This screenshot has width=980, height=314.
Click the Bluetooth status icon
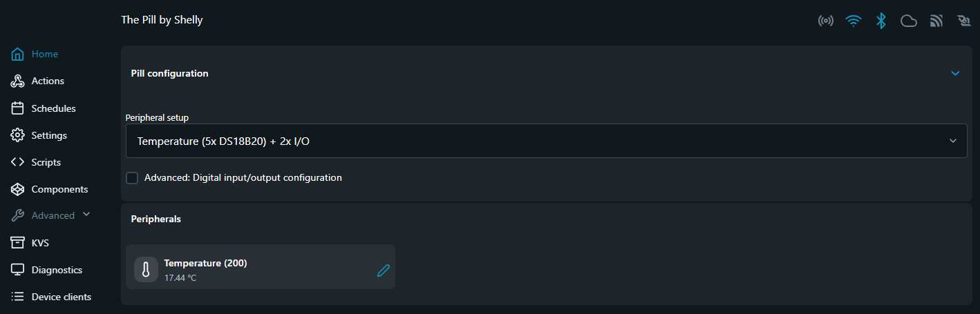[x=880, y=21]
